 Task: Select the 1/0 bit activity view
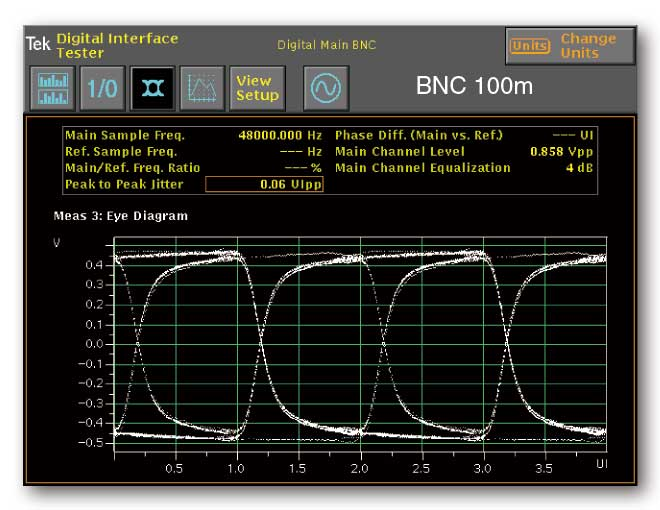tap(102, 88)
